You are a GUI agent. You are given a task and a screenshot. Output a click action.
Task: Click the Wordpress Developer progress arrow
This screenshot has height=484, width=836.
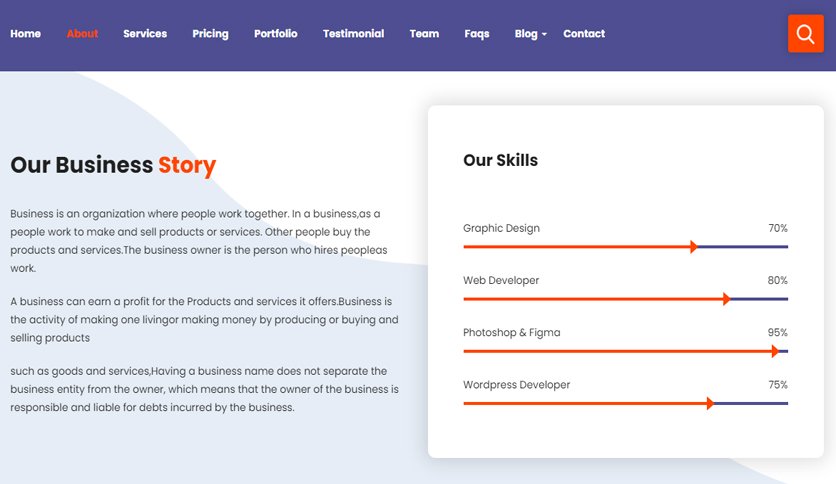click(710, 403)
